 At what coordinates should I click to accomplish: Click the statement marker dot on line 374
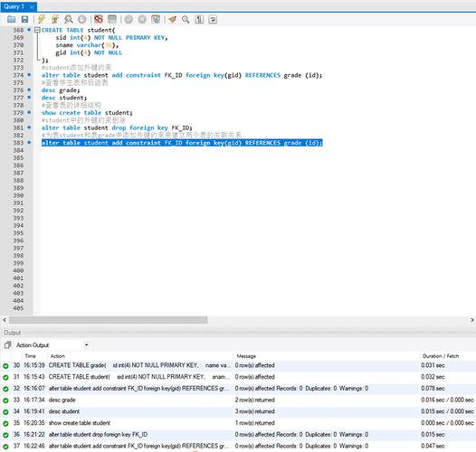pyautogui.click(x=30, y=75)
